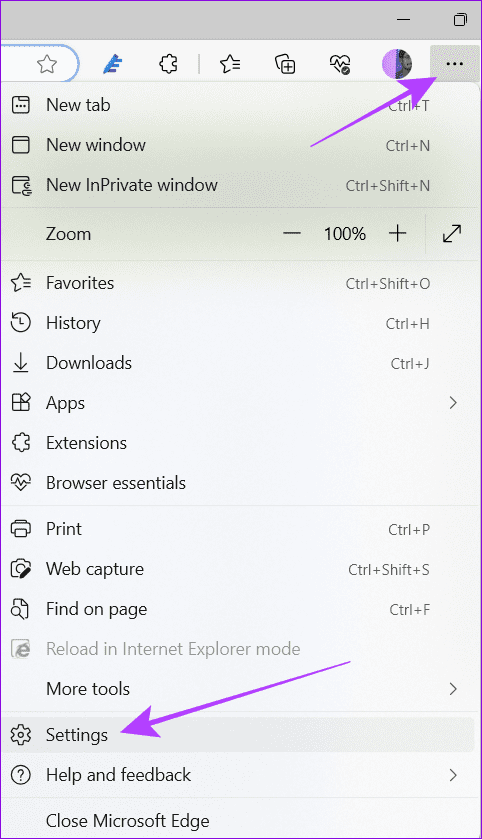Choose New tab from the menu
482x840 pixels.
239,105
